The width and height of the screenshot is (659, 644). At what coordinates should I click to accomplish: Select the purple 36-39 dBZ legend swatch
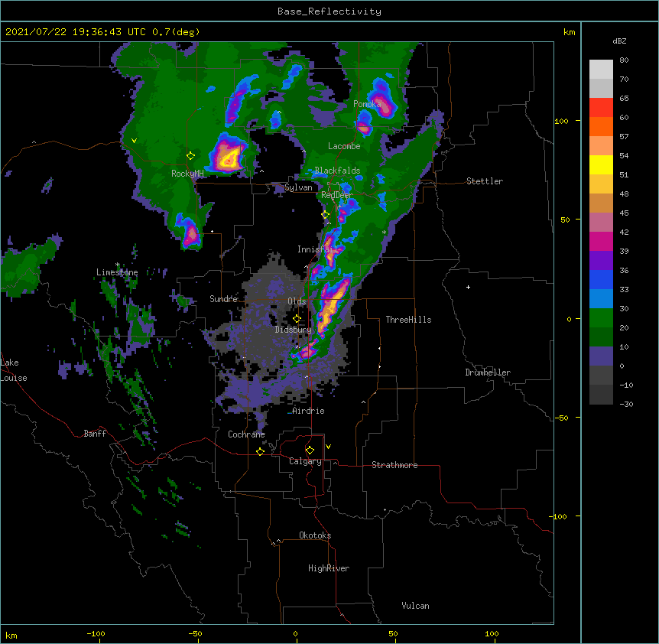pyautogui.click(x=601, y=260)
